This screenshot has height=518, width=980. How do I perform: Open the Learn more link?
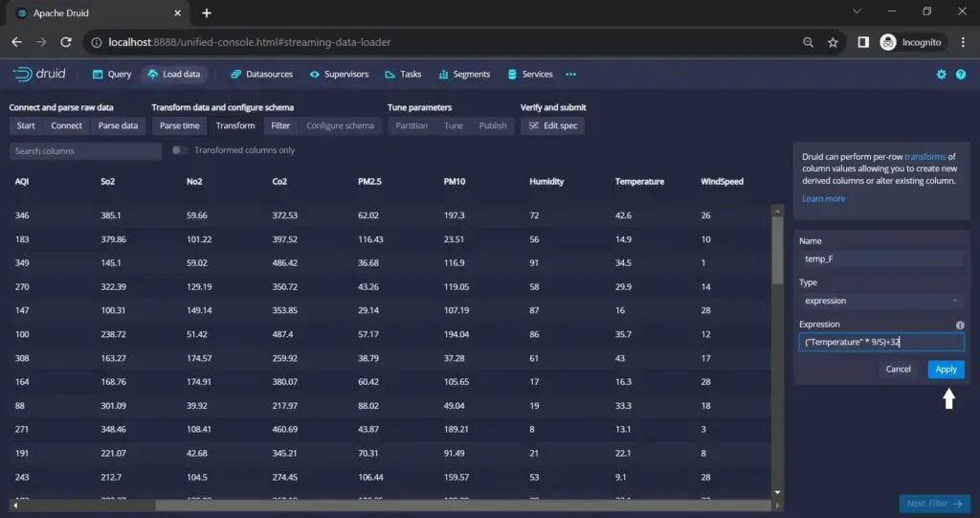point(823,199)
